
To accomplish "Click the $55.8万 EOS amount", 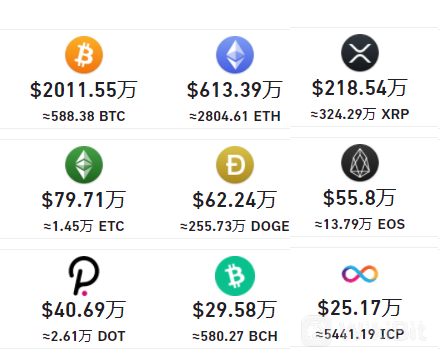I will tap(360, 198).
